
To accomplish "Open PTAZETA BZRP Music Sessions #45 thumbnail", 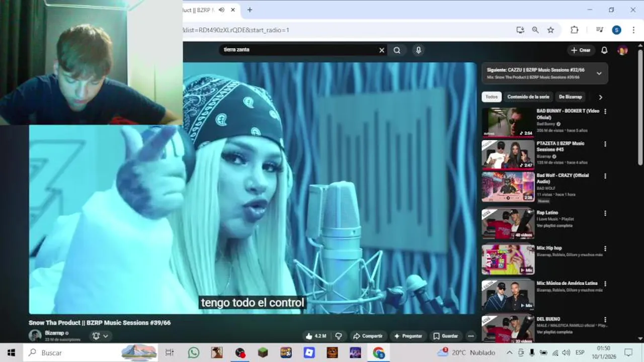I will point(508,154).
